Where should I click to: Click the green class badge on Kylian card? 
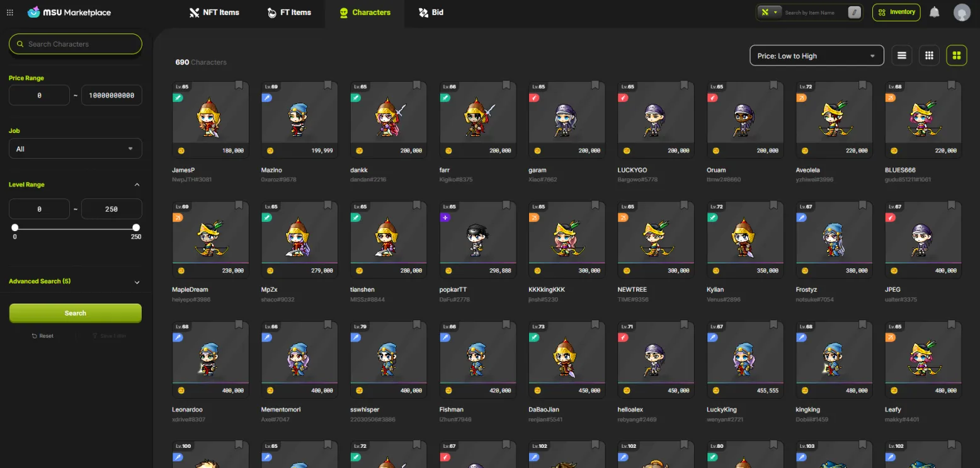(712, 217)
